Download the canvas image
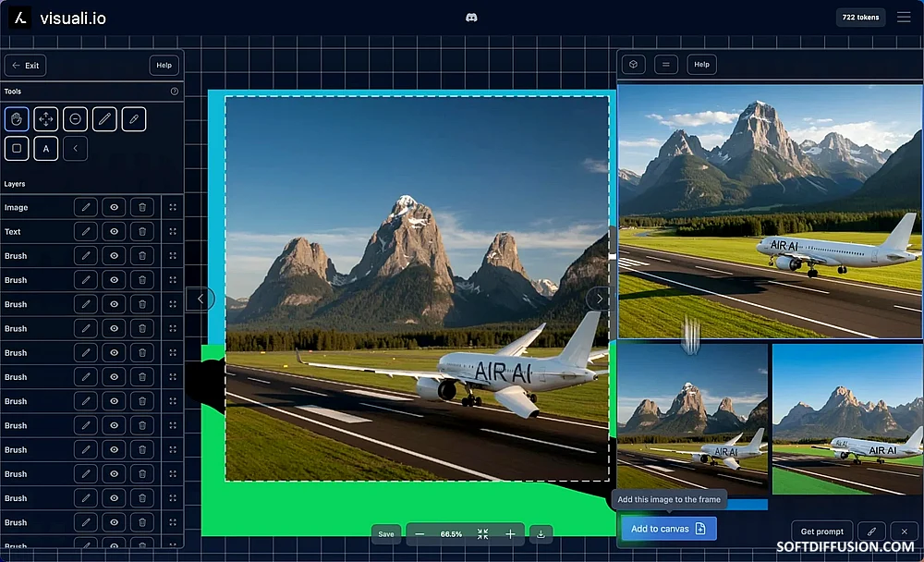The image size is (924, 562). point(541,534)
